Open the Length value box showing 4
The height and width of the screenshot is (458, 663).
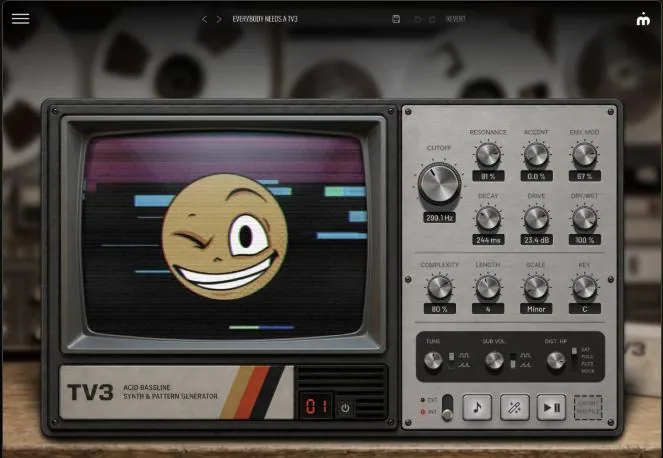[488, 309]
